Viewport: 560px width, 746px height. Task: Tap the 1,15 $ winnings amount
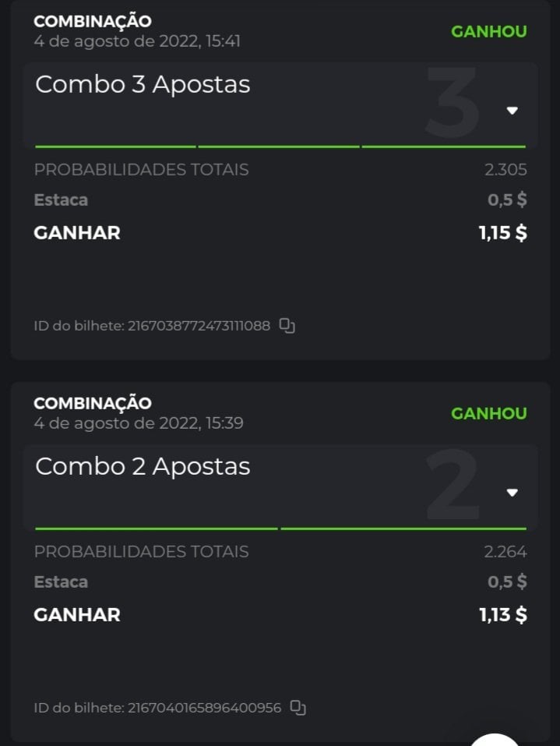click(x=502, y=232)
